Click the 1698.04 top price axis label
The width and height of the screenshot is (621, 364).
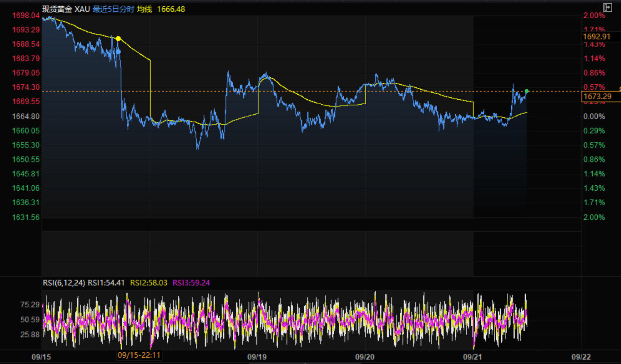coord(26,16)
